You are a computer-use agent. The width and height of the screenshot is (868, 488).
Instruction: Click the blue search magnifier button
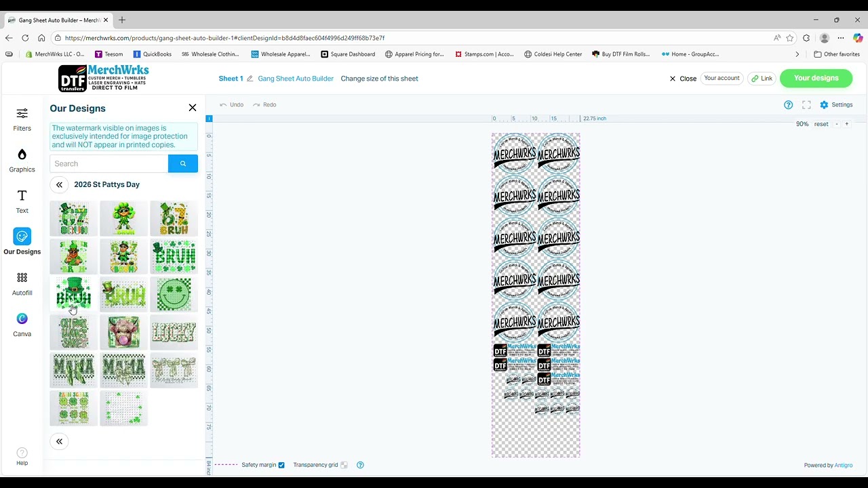click(x=183, y=163)
